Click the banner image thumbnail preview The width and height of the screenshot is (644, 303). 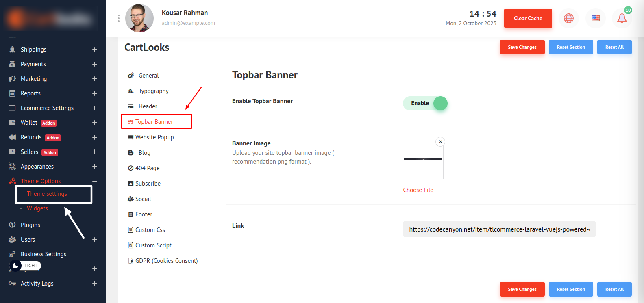point(423,159)
